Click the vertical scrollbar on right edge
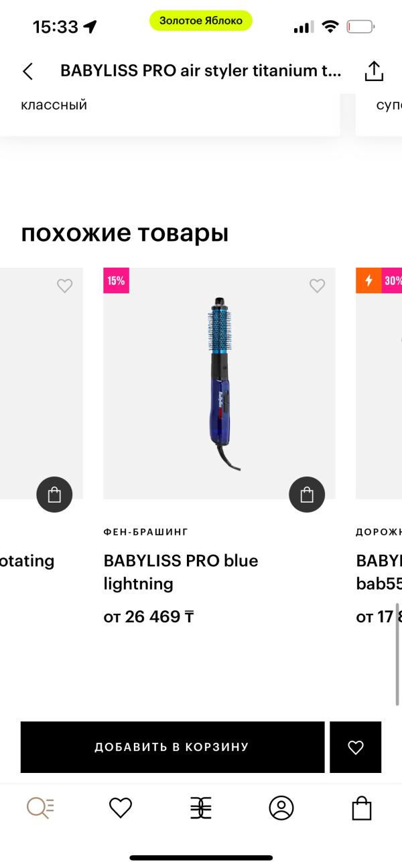Image resolution: width=402 pixels, height=868 pixels. 397,654
